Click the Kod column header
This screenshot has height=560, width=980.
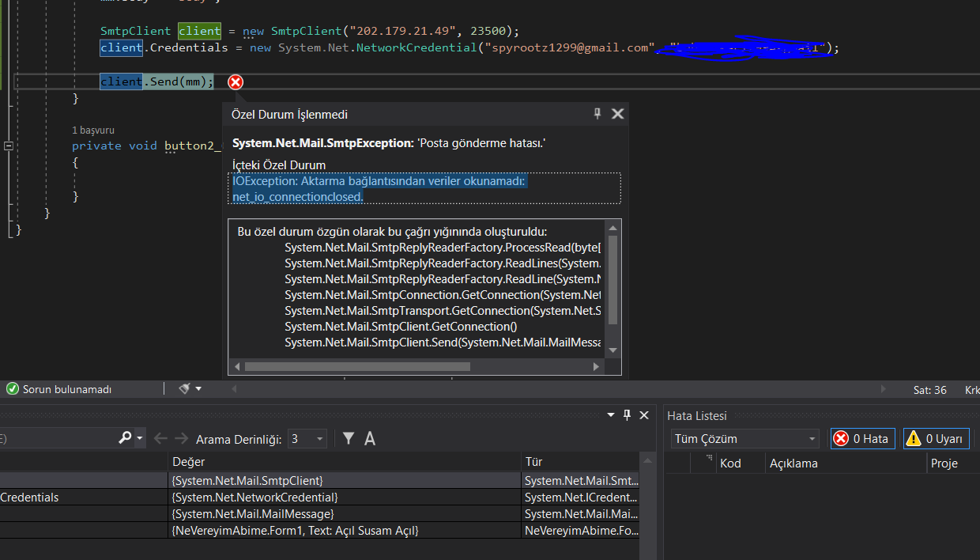pyautogui.click(x=741, y=464)
